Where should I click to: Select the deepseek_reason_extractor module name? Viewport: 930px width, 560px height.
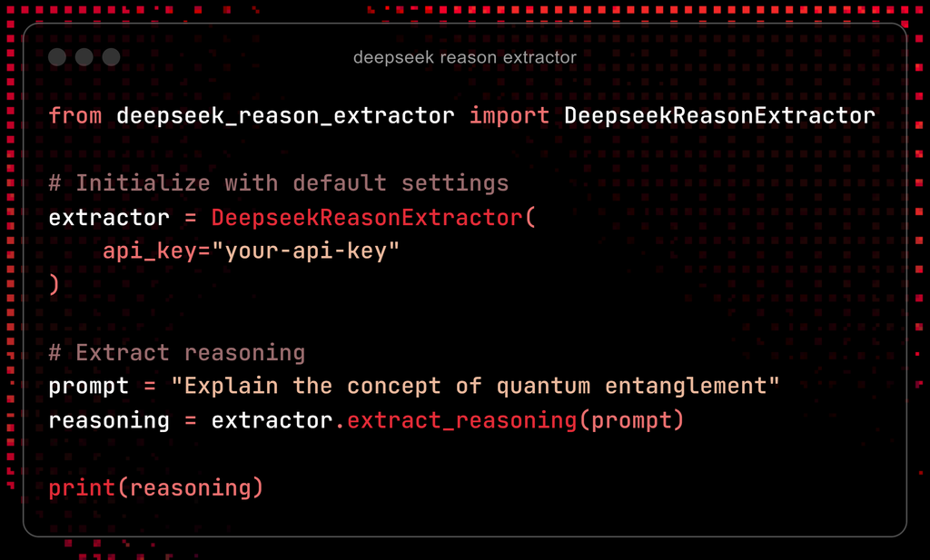click(285, 116)
